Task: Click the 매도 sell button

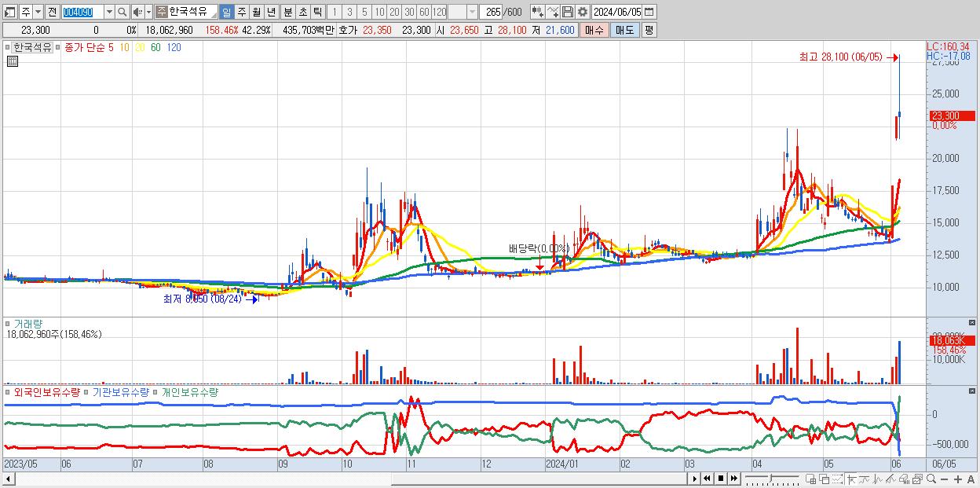Action: [625, 30]
